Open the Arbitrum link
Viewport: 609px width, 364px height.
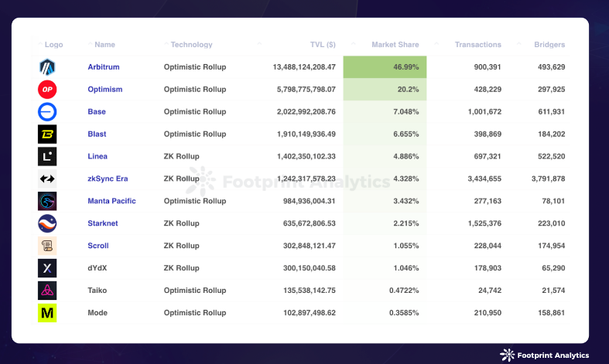click(104, 67)
